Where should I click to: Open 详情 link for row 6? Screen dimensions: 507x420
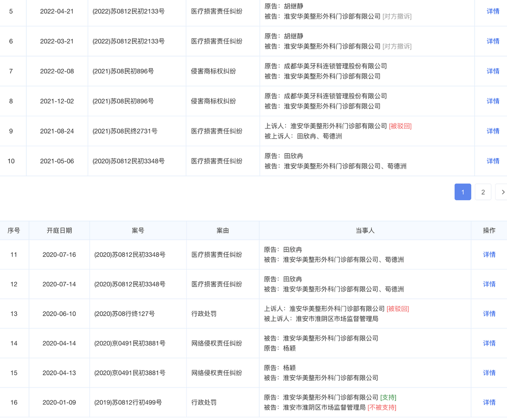[493, 41]
